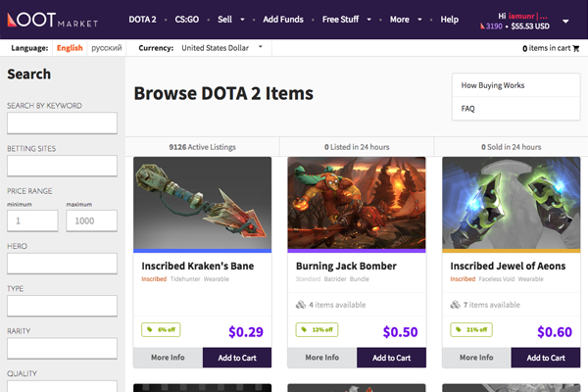This screenshot has height=392, width=588.
Task: Click the Burning Jack Bomber thumbnail
Action: (x=357, y=203)
